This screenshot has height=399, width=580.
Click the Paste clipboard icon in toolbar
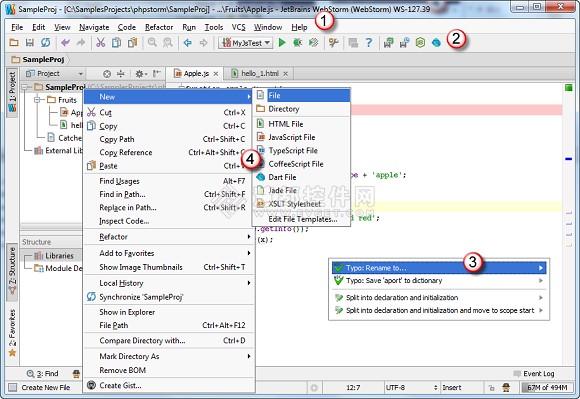point(132,43)
